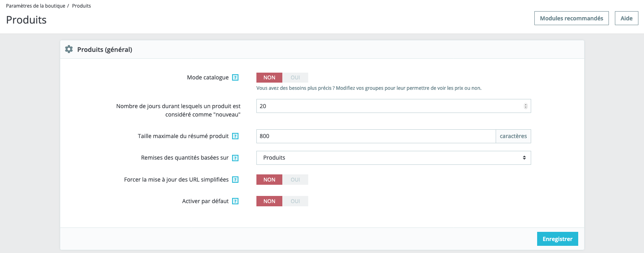The width and height of the screenshot is (644, 253).
Task: Go to Paramètres de la boutique breadcrumb
Action: coord(35,6)
